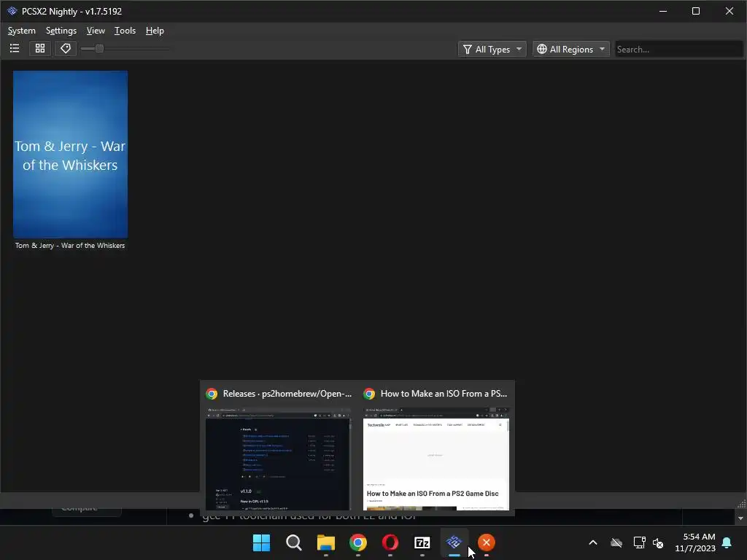Image resolution: width=747 pixels, height=560 pixels.
Task: Click the How to Make an ISO preview title
Action: [x=444, y=394]
